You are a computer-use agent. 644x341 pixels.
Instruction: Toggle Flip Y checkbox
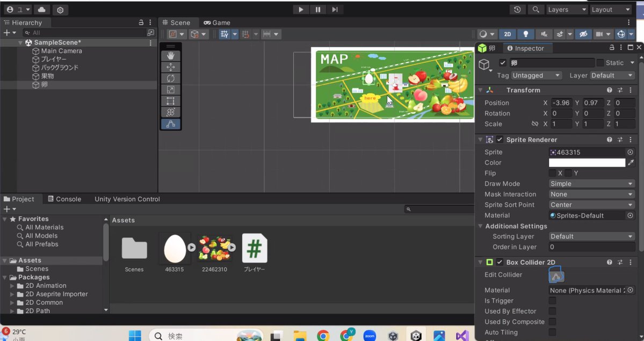[568, 173]
